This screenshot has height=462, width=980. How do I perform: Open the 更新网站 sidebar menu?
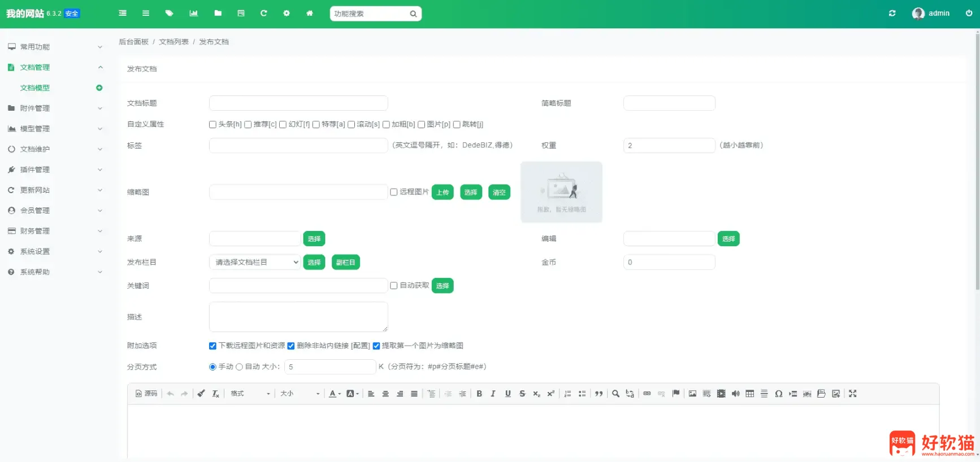click(55, 190)
